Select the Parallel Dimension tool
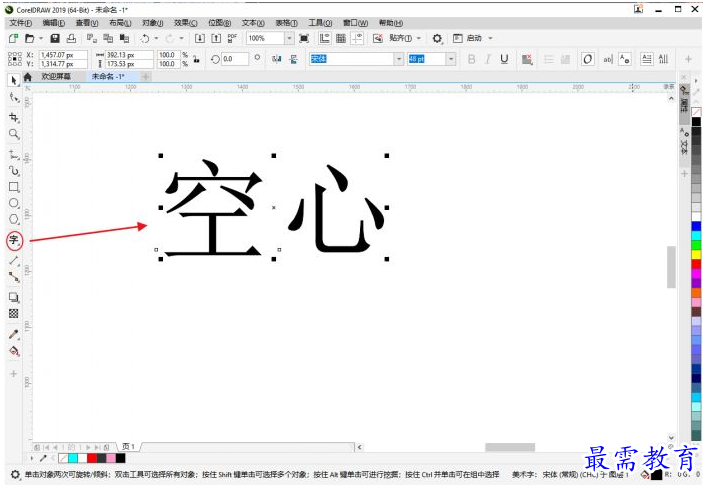Image resolution: width=706 pixels, height=490 pixels. (14, 261)
